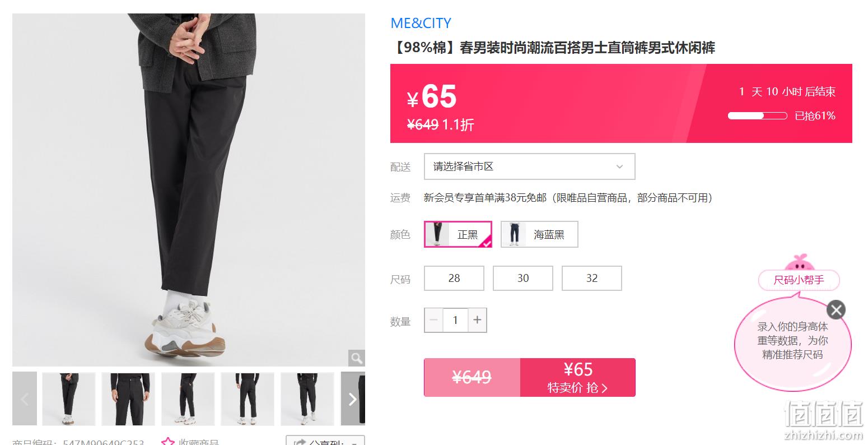Select the first product thumbnail
This screenshot has height=445, width=868.
[69, 399]
